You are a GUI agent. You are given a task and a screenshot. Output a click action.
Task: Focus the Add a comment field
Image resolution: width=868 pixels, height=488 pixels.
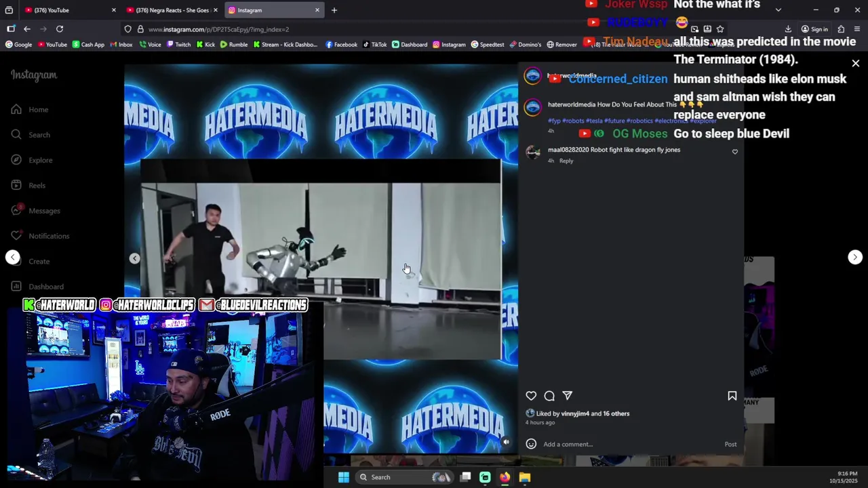tap(631, 445)
